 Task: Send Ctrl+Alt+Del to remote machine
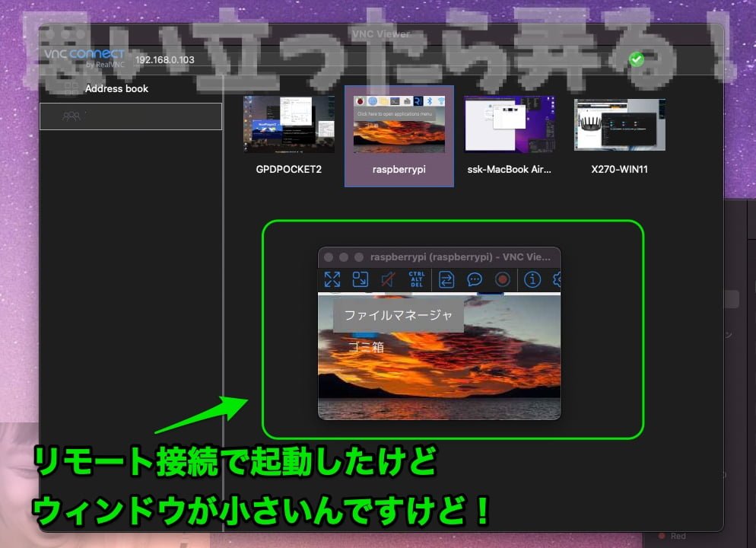tap(416, 279)
